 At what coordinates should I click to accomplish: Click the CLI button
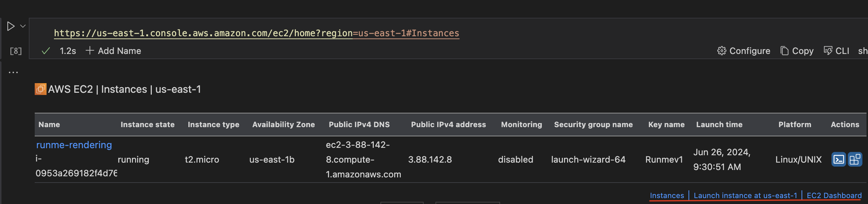tap(837, 51)
